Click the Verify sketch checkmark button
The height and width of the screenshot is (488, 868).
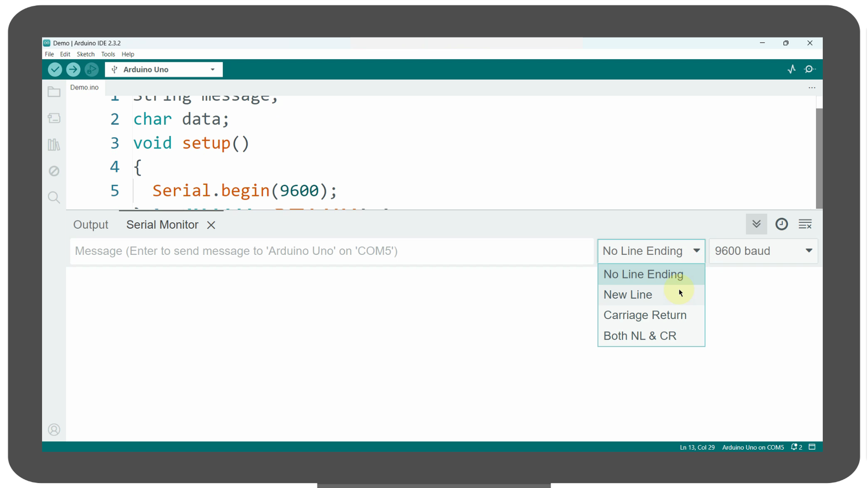click(x=55, y=69)
